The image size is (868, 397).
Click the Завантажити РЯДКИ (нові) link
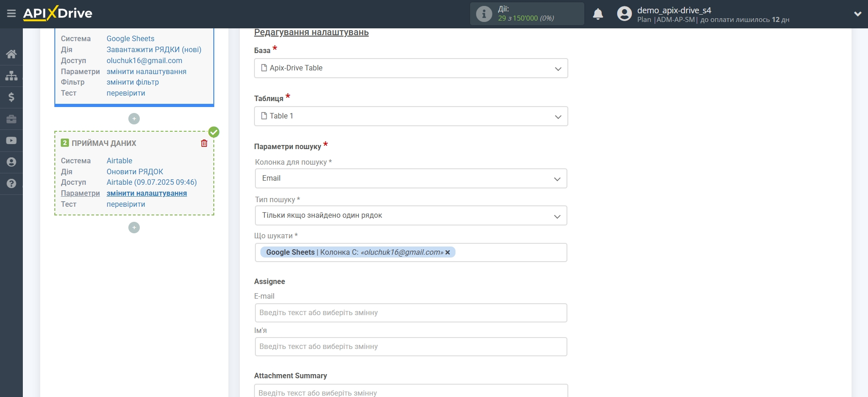coord(154,50)
